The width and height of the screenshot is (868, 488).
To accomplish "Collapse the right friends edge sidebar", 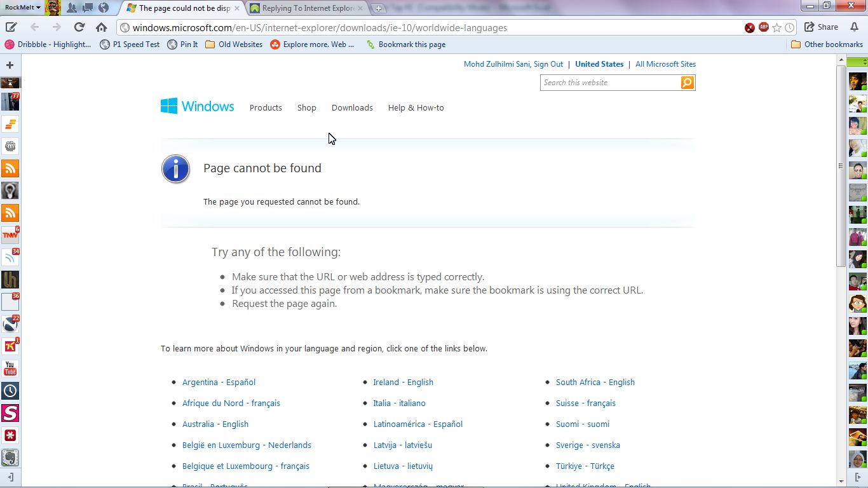I will pos(858,477).
